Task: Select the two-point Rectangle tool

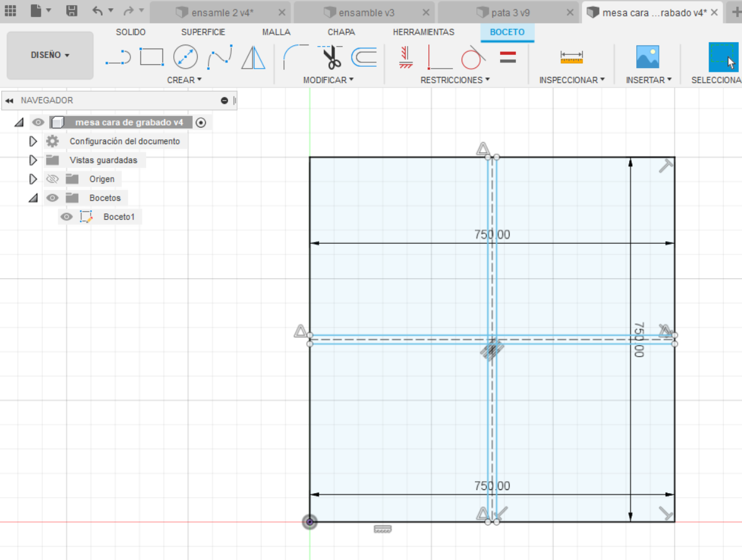Action: click(x=151, y=57)
